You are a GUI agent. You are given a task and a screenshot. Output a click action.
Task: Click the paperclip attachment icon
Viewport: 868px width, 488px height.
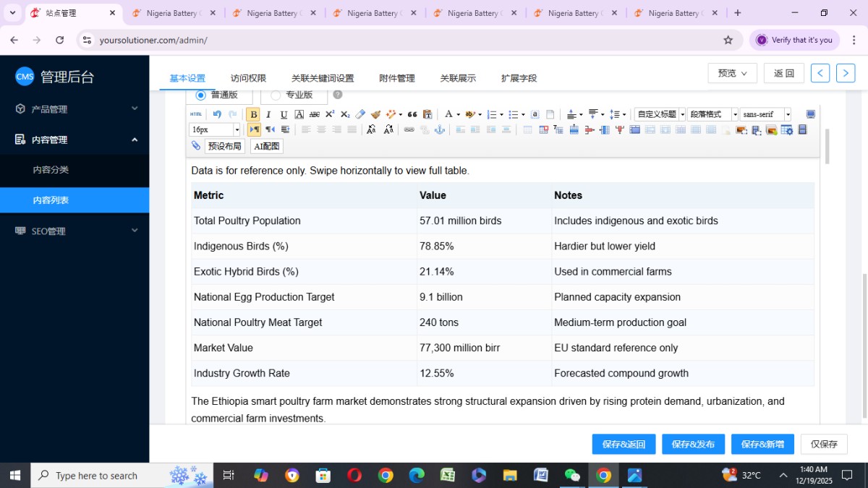click(x=196, y=146)
